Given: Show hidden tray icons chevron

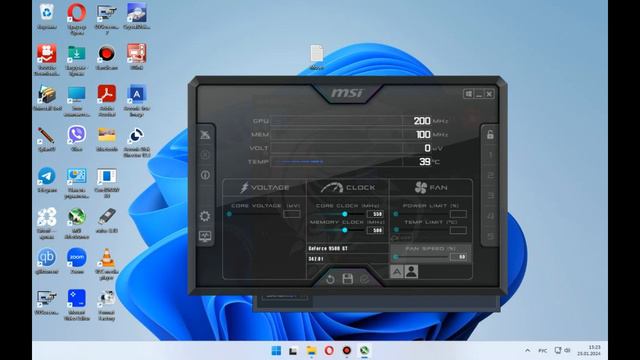Looking at the screenshot, I should tap(528, 351).
